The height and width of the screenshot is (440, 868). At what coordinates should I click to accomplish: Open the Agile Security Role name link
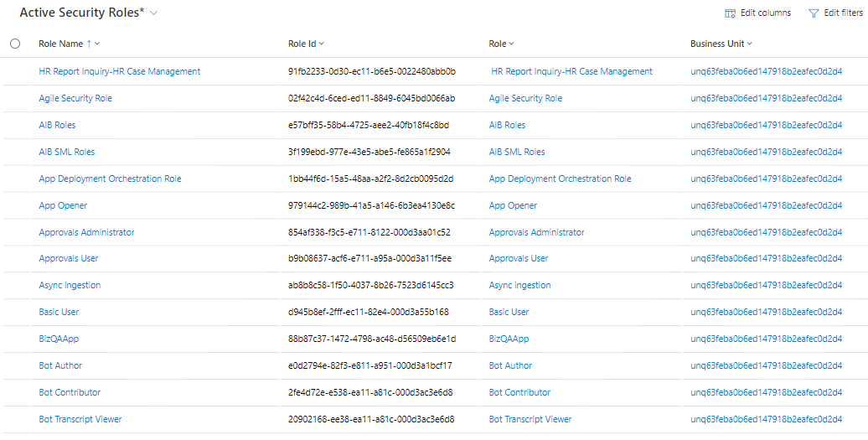[x=75, y=98]
